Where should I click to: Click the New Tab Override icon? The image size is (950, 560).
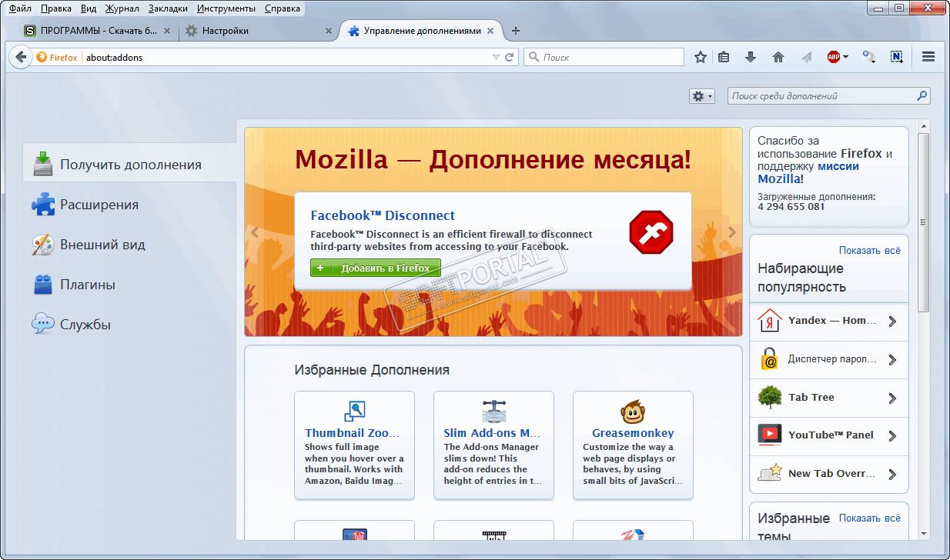(770, 473)
